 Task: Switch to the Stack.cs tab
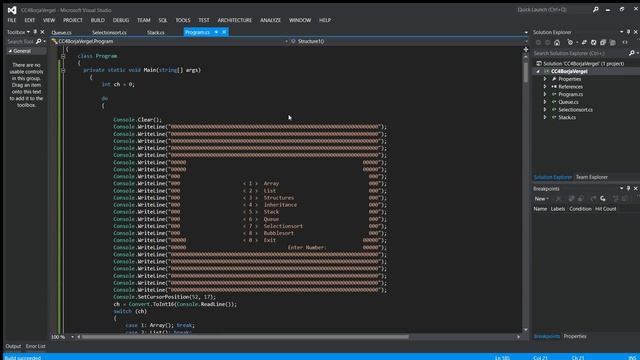pos(156,32)
